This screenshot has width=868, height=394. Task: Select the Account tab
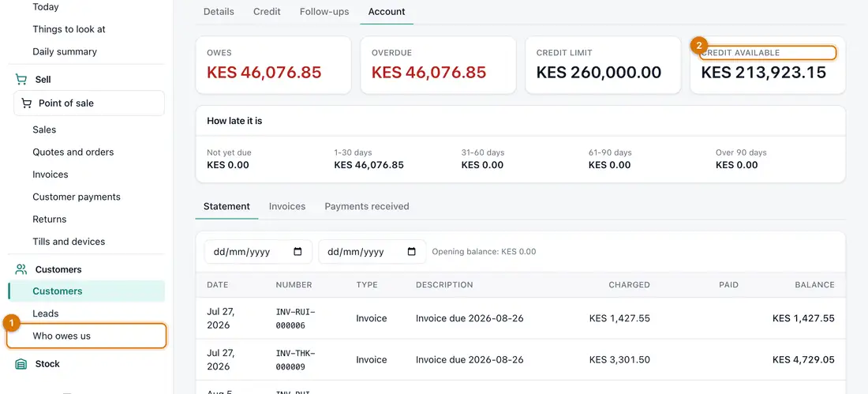point(387,12)
